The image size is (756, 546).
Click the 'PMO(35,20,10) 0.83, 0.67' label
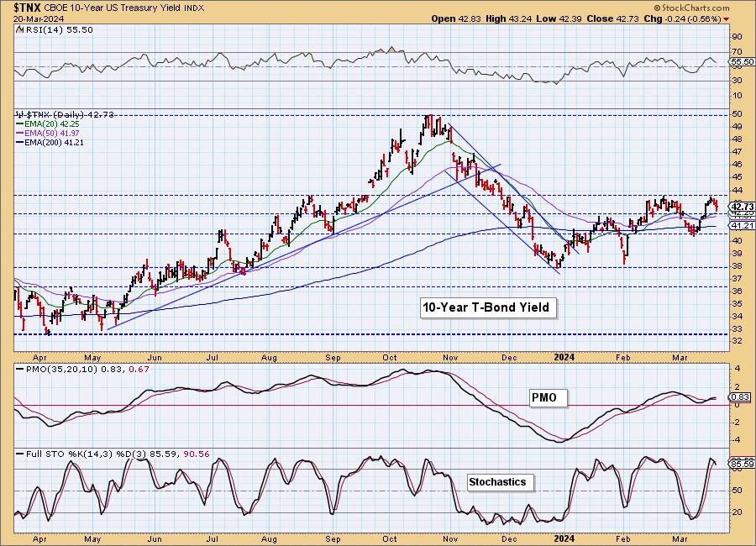coord(82,370)
